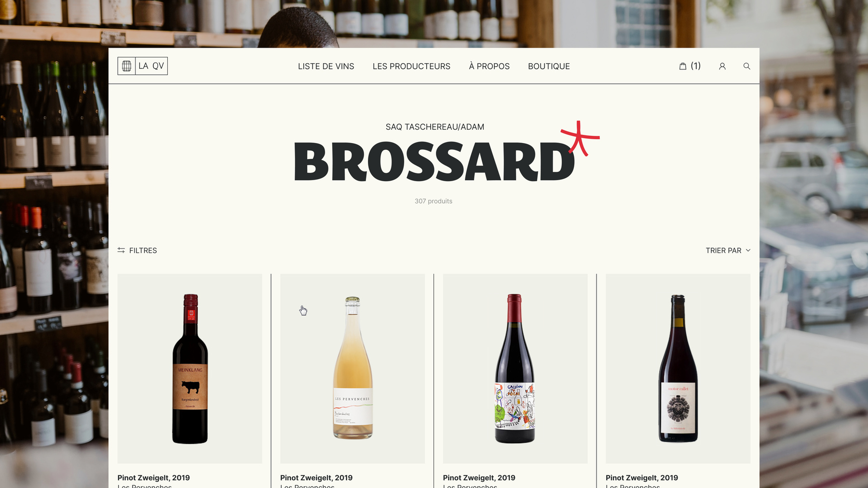Screen dimensions: 868x488
Task: Navigate to BOUTIQUE
Action: coord(549,66)
